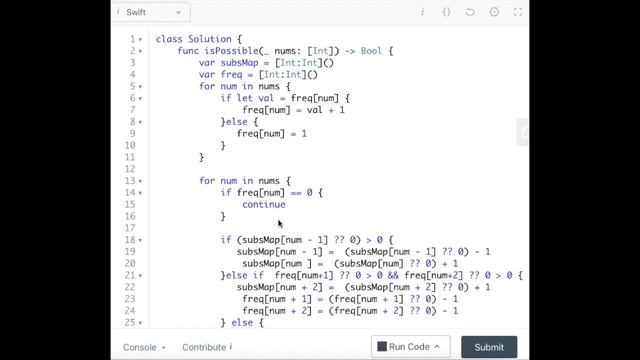Click 'if let val' on line 6
The image size is (640, 360).
247,98
